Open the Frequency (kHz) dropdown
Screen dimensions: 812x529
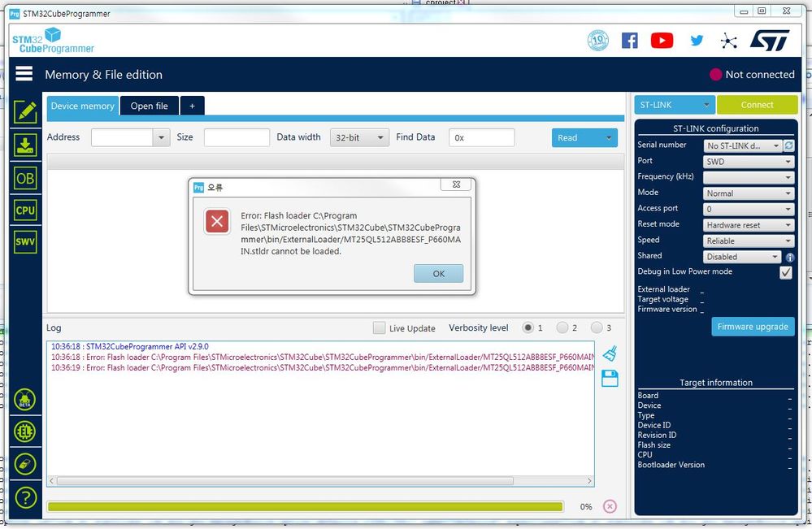749,177
